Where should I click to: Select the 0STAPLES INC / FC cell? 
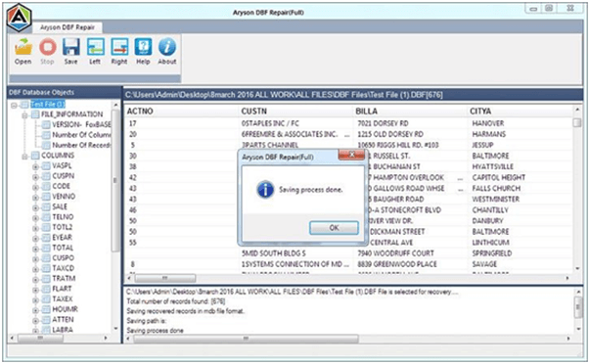pos(270,123)
